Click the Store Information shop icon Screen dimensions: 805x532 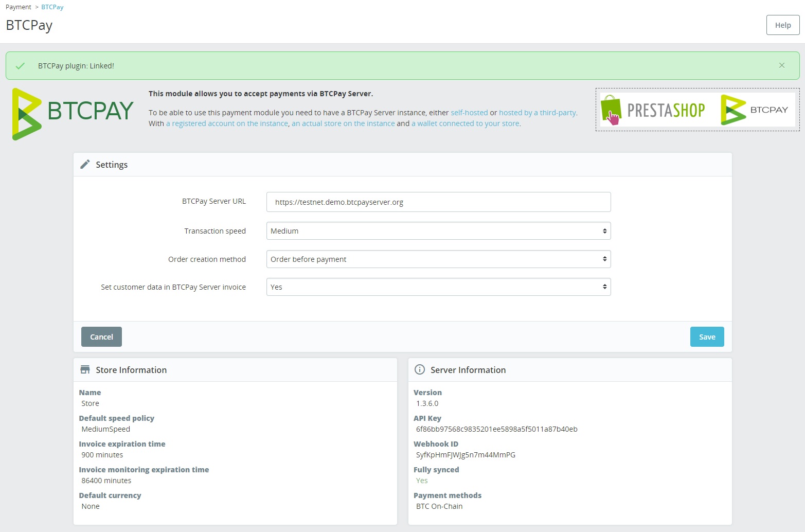pos(85,369)
